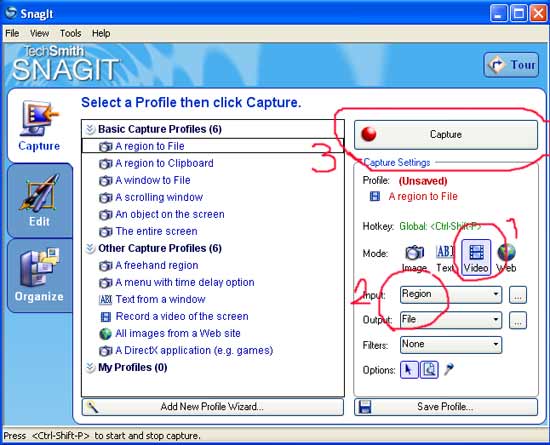This screenshot has height=445, width=550.
Task: Open the Filters None dropdown
Action: coord(451,345)
